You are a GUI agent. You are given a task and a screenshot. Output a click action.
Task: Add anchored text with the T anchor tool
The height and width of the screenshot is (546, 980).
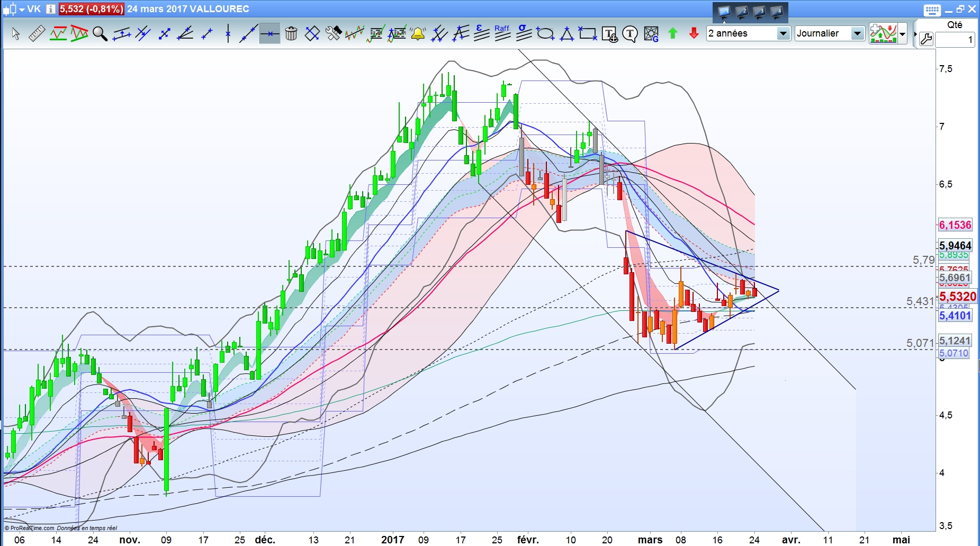click(609, 34)
